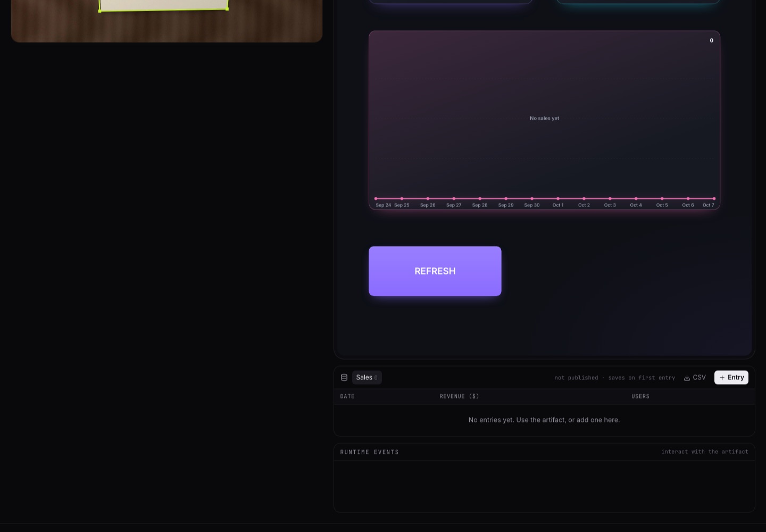Click the 'No entries yet' message in the table
Screen dimensions: 766x532
tap(544, 420)
